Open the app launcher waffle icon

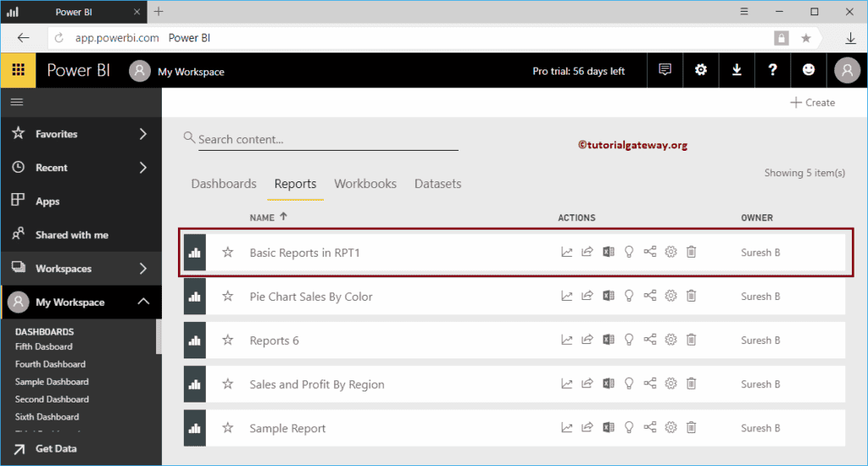(19, 70)
